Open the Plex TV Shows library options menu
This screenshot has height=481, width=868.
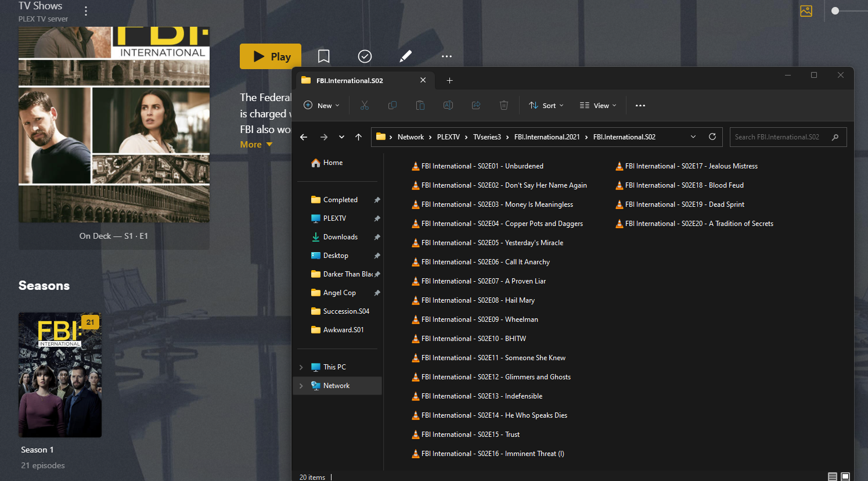pos(86,11)
